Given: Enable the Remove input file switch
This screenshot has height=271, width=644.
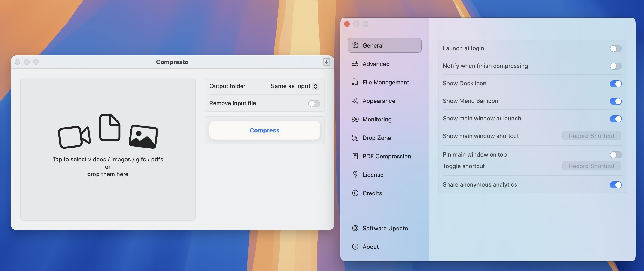Looking at the screenshot, I should point(314,103).
